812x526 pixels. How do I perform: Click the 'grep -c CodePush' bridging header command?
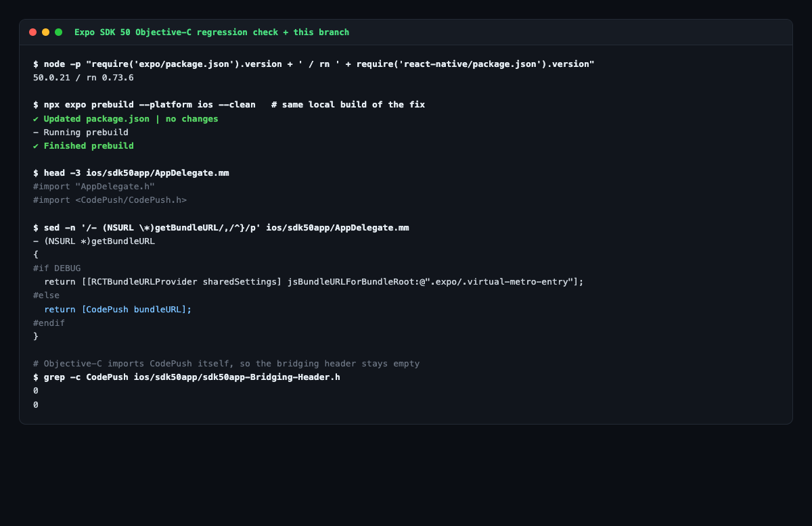pyautogui.click(x=187, y=377)
